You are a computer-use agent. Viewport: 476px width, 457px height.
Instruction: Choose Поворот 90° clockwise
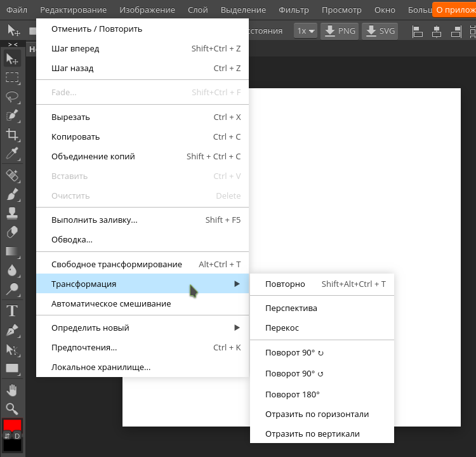(322, 353)
